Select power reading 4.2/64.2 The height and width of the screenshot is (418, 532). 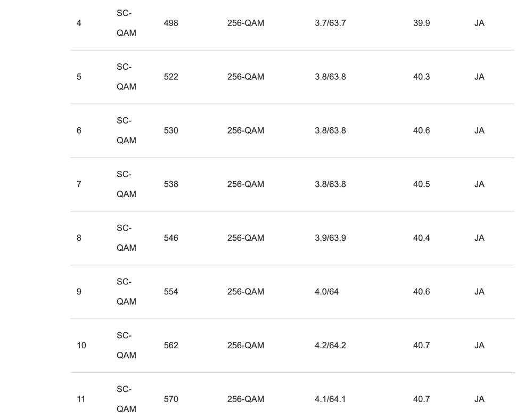click(x=330, y=346)
